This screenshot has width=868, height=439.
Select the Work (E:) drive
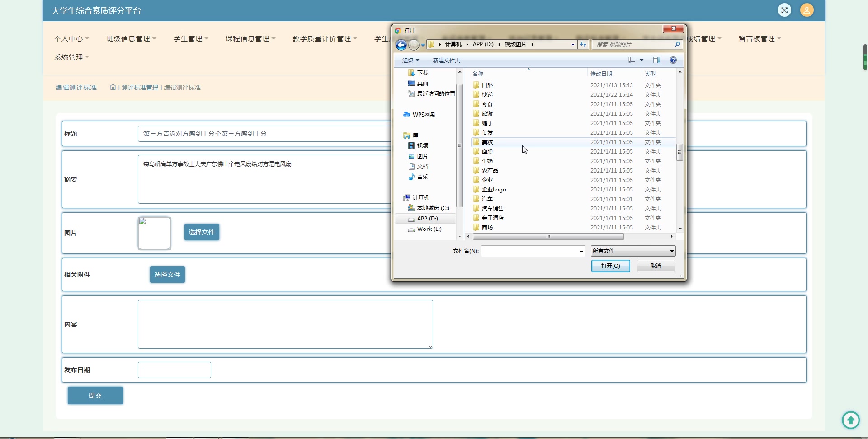425,229
